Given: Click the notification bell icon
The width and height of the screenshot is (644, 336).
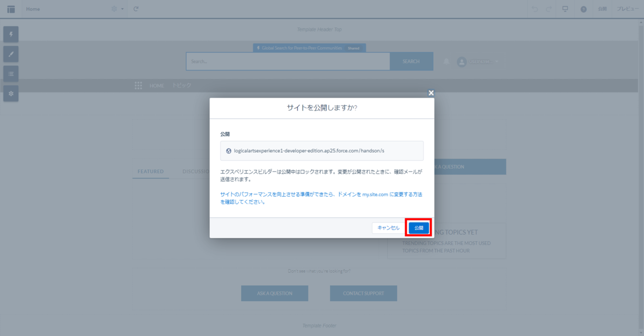Looking at the screenshot, I should pos(446,62).
